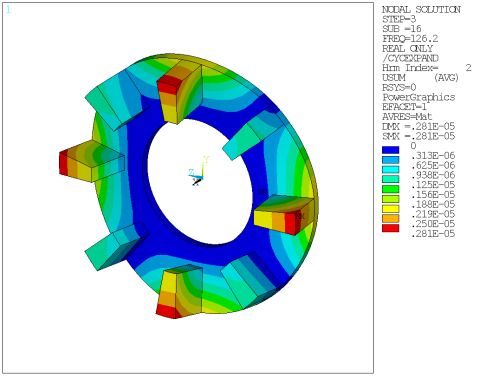Click the '.250E-05' legend value

tap(433, 224)
